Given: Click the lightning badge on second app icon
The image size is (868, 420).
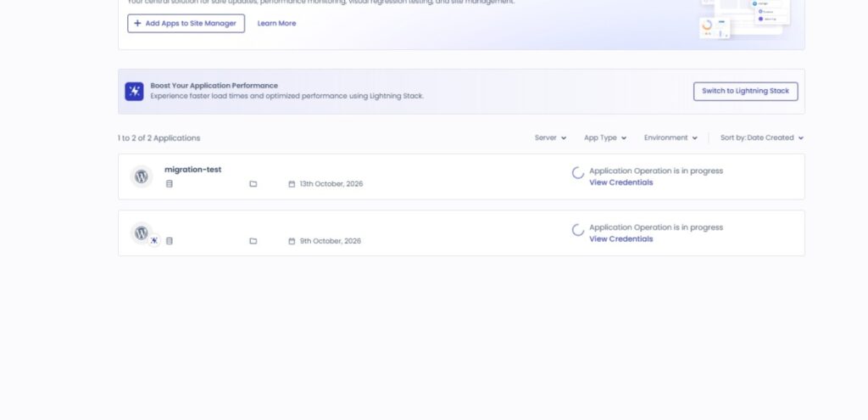Looking at the screenshot, I should pyautogui.click(x=154, y=240).
